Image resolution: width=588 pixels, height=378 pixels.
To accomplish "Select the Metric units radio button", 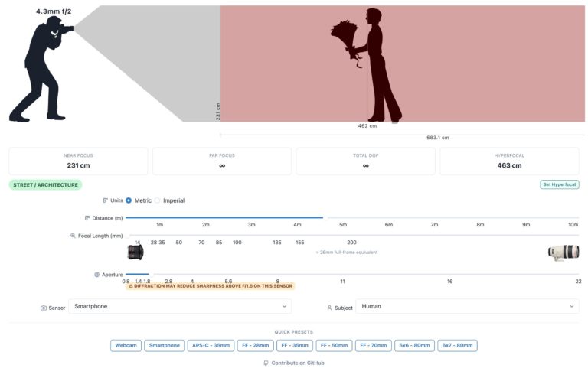I will tap(129, 200).
